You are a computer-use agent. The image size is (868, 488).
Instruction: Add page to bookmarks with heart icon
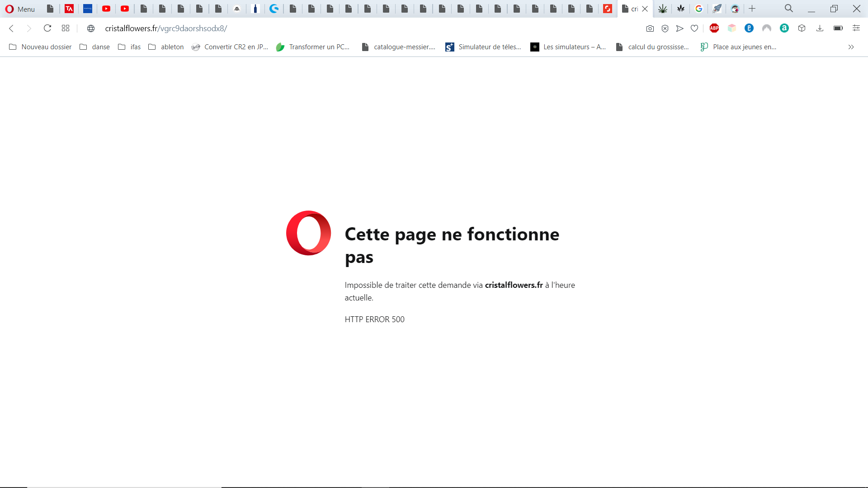[694, 28]
